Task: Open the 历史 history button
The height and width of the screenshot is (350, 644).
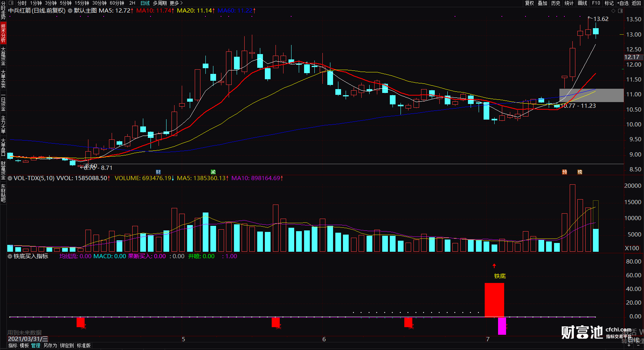Action: [556, 3]
